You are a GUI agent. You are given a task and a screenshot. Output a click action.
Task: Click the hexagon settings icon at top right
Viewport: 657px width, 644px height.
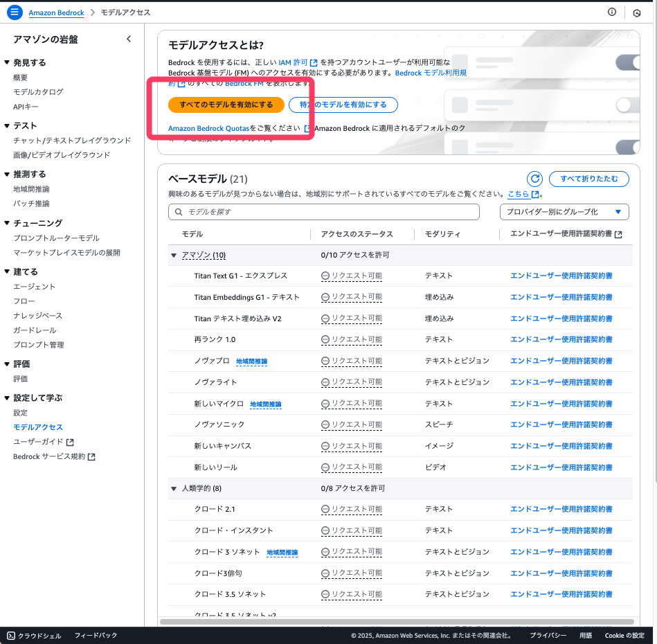637,13
